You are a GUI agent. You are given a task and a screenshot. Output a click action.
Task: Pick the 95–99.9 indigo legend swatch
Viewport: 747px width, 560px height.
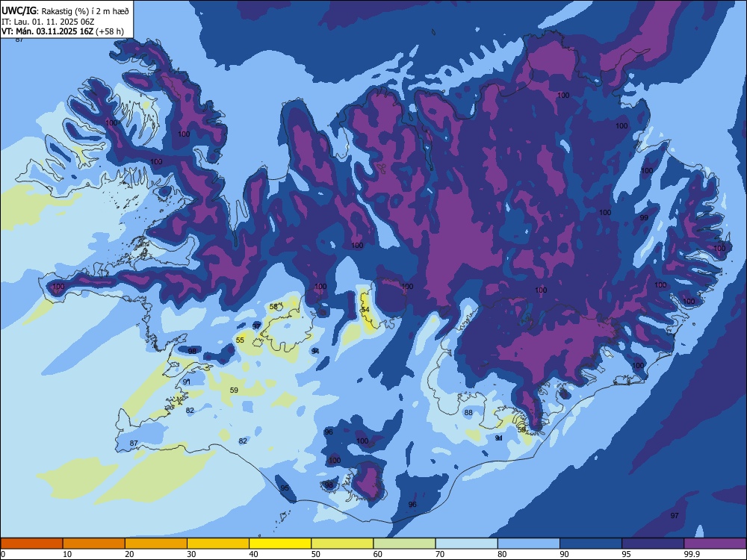tap(653, 544)
